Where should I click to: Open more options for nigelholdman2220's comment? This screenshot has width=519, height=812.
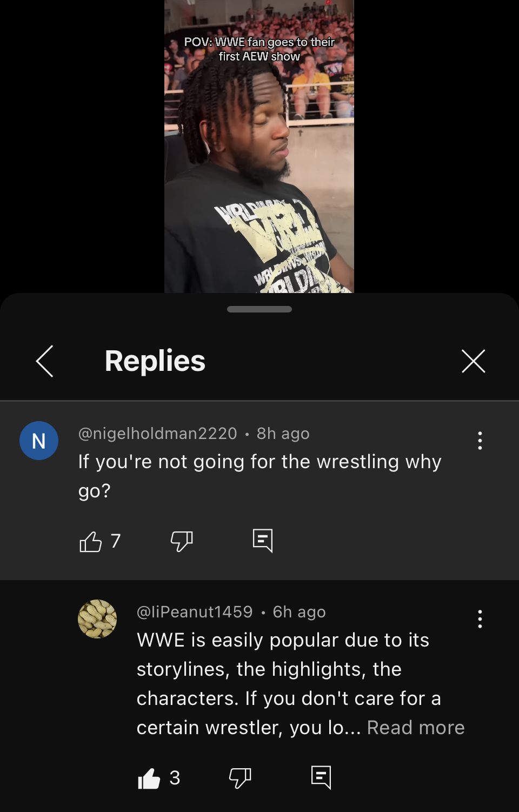coord(480,441)
